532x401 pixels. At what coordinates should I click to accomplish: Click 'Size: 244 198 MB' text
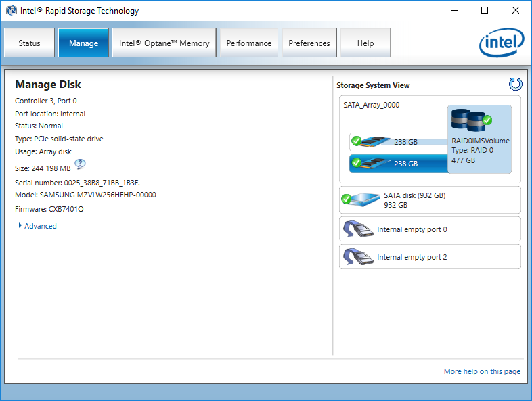pyautogui.click(x=43, y=168)
